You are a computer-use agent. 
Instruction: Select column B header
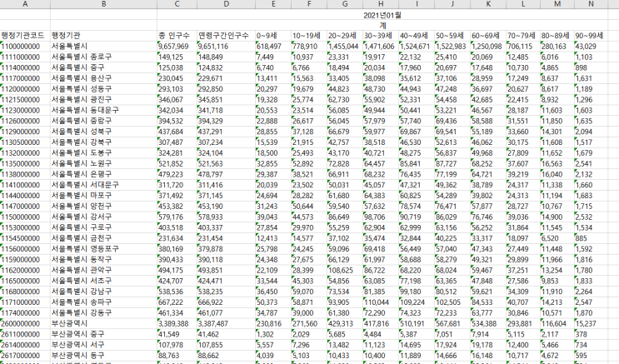103,4
